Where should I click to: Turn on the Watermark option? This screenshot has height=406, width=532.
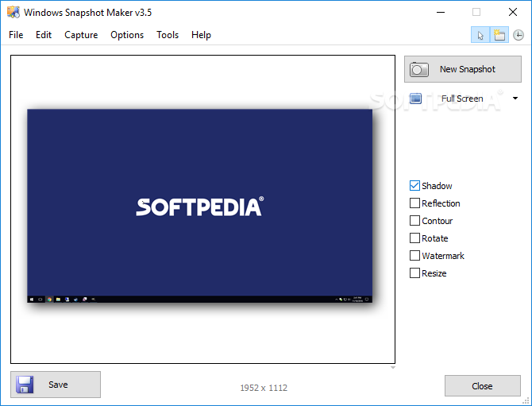[x=414, y=256]
